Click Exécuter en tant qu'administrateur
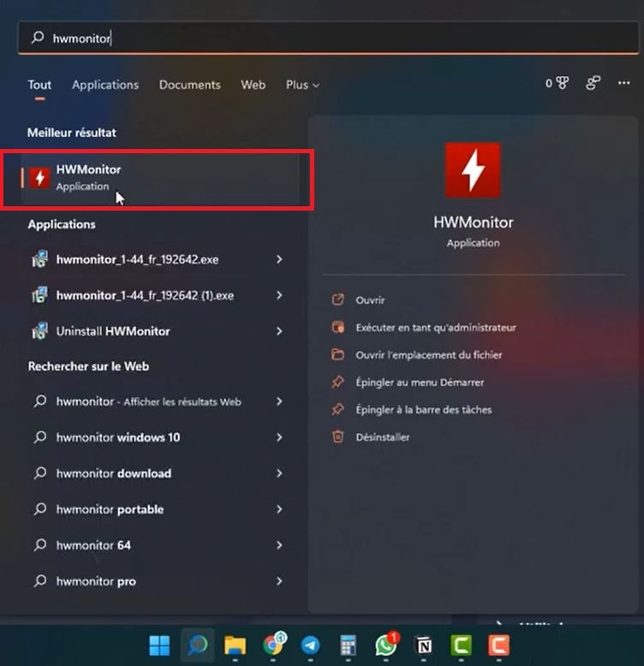This screenshot has width=644, height=666. click(436, 328)
